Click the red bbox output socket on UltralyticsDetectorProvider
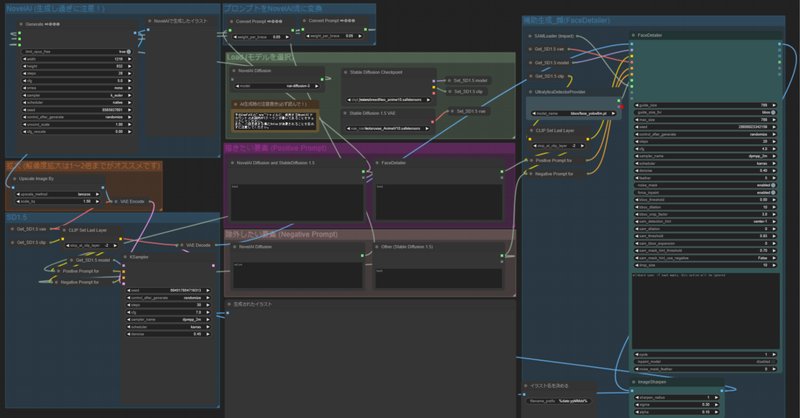Screen dimensions: 800x418 coord(621,107)
